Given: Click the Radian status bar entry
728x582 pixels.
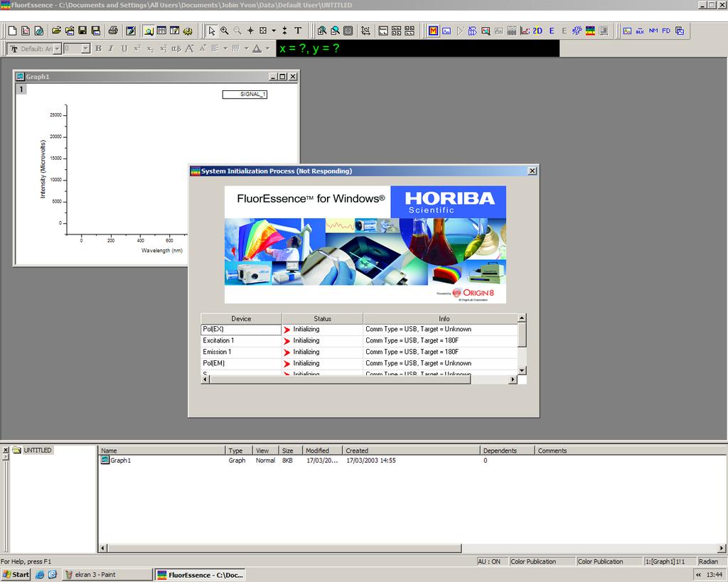Looking at the screenshot, I should [x=709, y=561].
